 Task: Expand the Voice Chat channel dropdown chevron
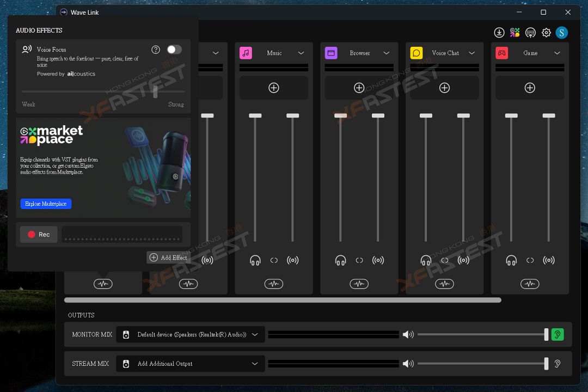coord(471,53)
